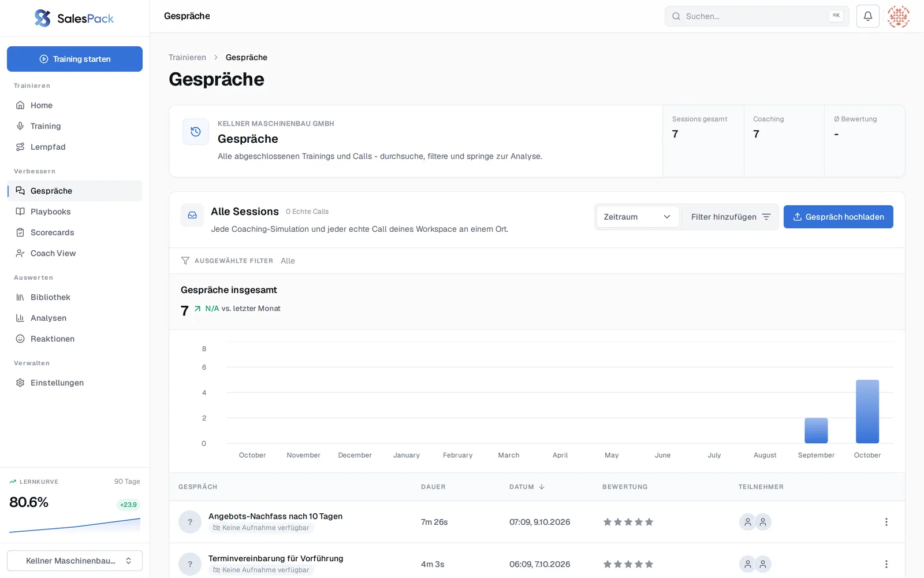Go to Training page
Image resolution: width=924 pixels, height=578 pixels.
(x=74, y=126)
